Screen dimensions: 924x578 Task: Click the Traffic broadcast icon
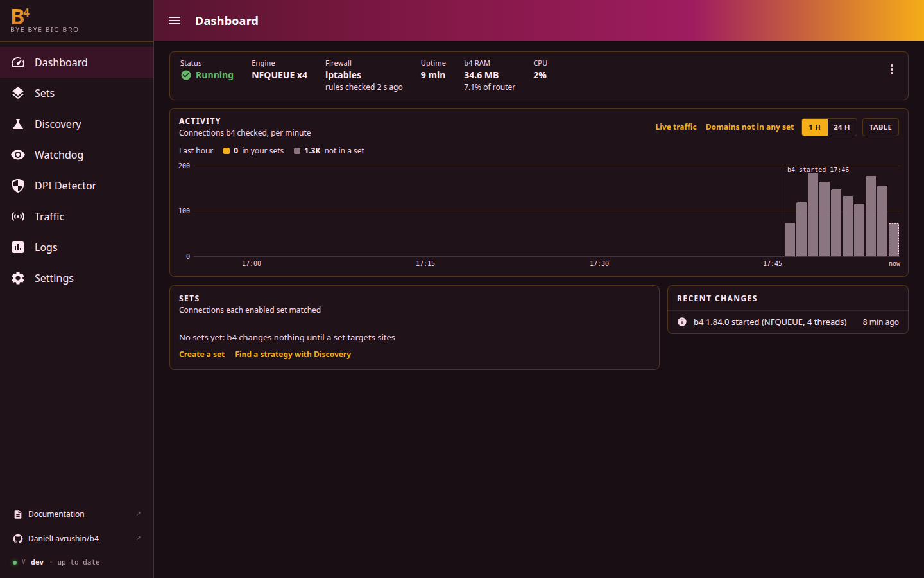[x=18, y=216]
